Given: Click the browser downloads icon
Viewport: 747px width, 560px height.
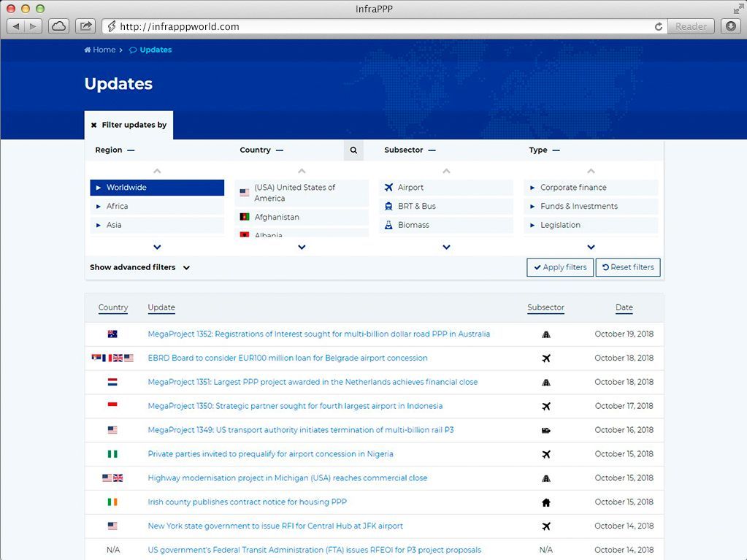Looking at the screenshot, I should (x=730, y=26).
